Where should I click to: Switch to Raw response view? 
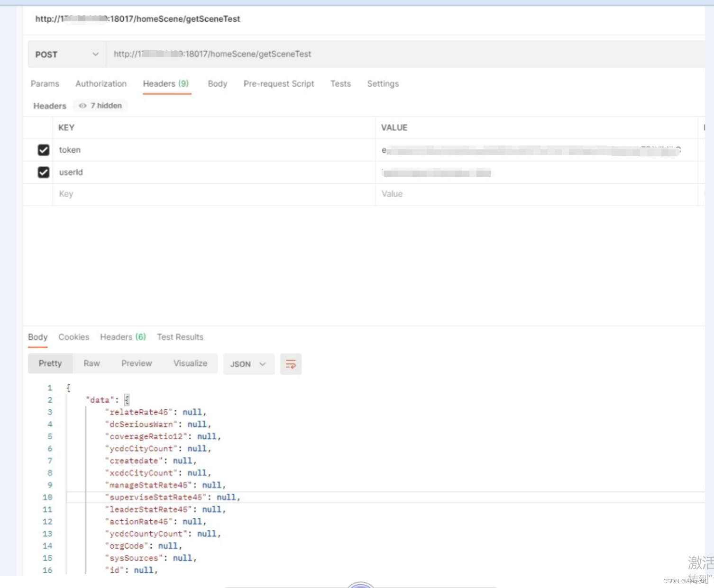[92, 363]
